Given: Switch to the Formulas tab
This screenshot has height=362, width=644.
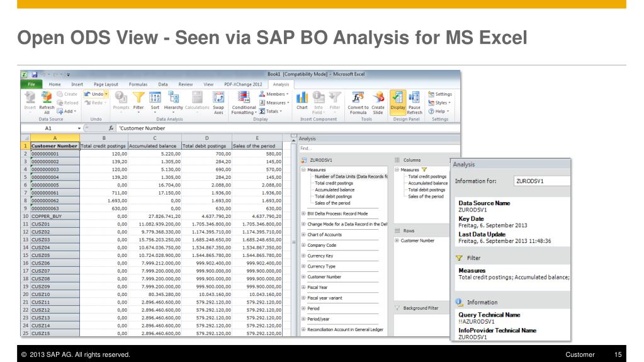Looking at the screenshot, I should tap(138, 84).
